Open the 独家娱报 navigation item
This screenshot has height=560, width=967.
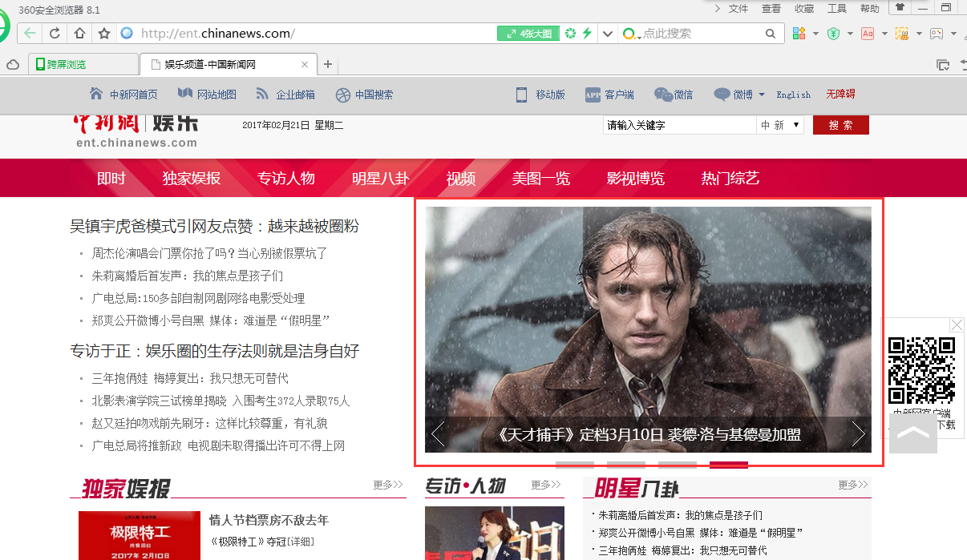point(192,178)
